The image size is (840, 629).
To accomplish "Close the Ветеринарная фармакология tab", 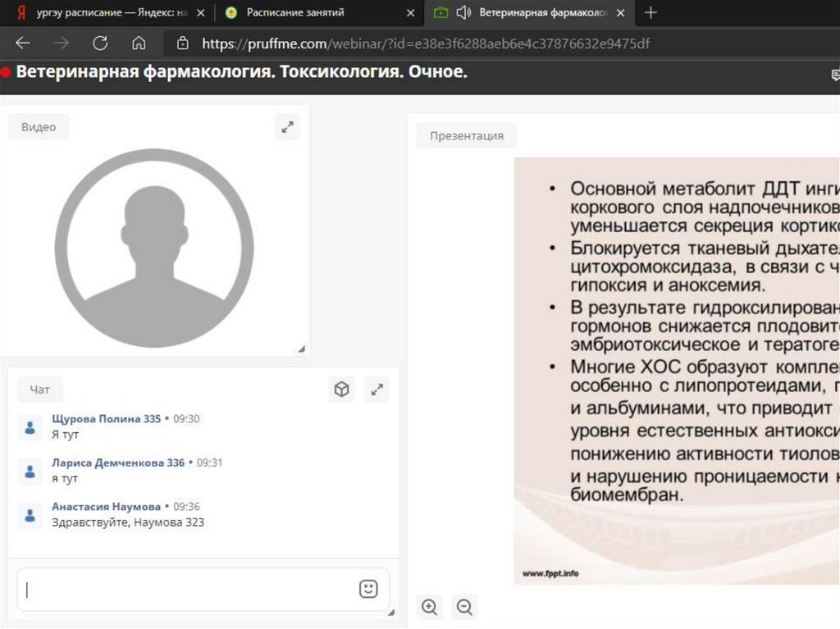I will tap(621, 12).
